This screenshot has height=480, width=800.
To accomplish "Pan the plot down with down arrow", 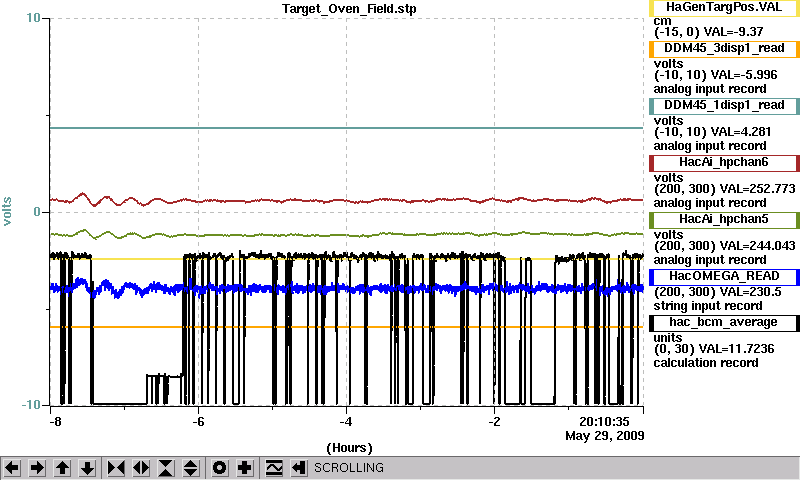I will (x=88, y=468).
